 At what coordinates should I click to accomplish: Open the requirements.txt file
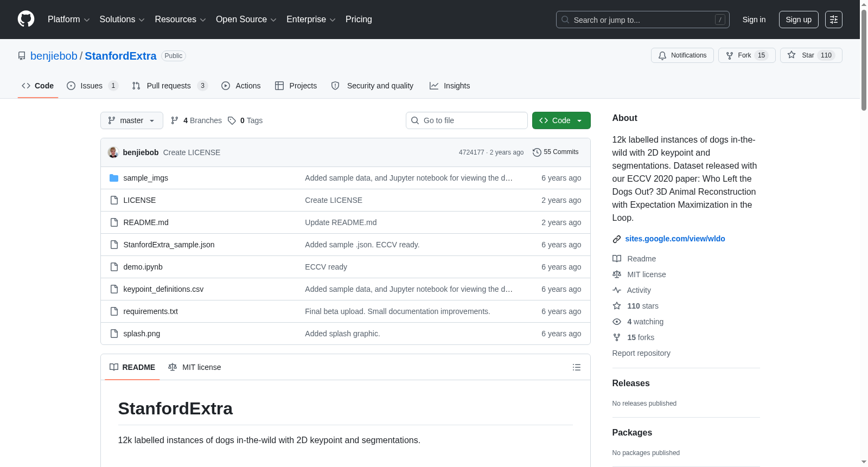tap(150, 311)
